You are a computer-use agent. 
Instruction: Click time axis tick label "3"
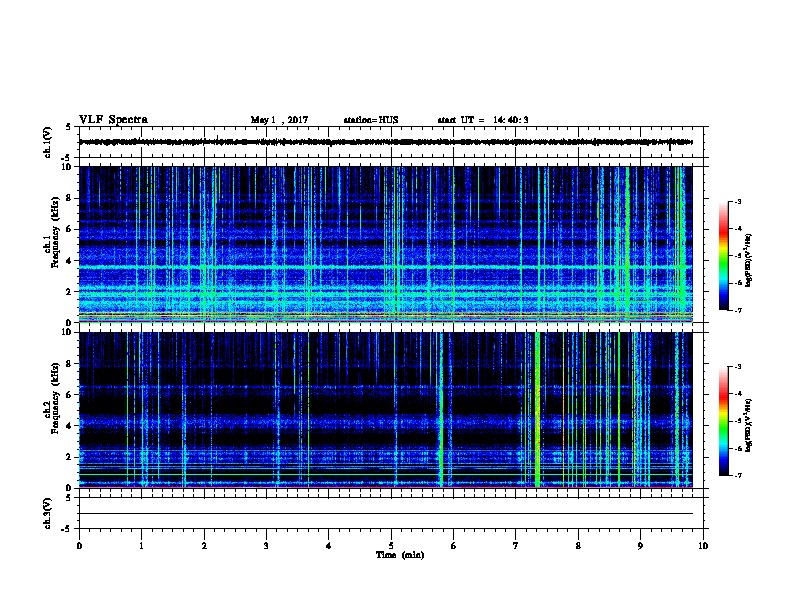pos(266,546)
